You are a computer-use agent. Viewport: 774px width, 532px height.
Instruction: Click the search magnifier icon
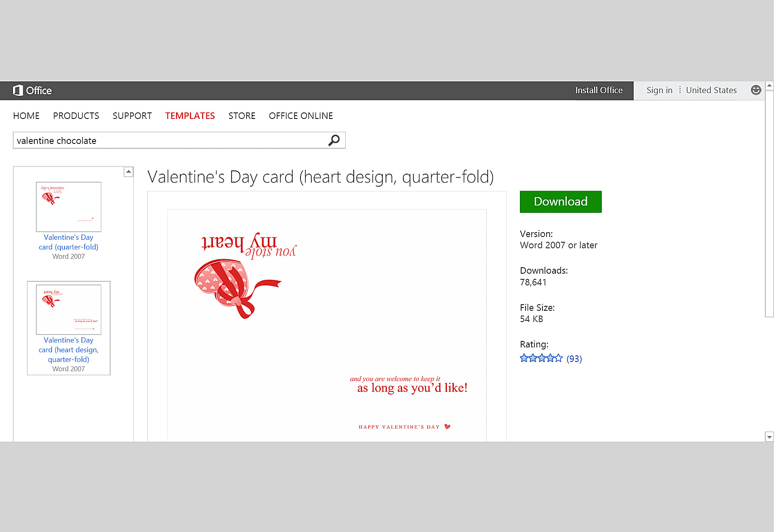[334, 140]
